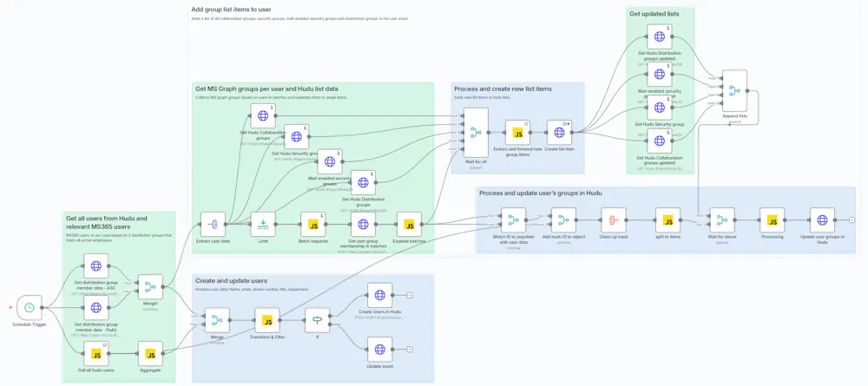
Task: Select the Clean up input node
Action: pos(614,220)
